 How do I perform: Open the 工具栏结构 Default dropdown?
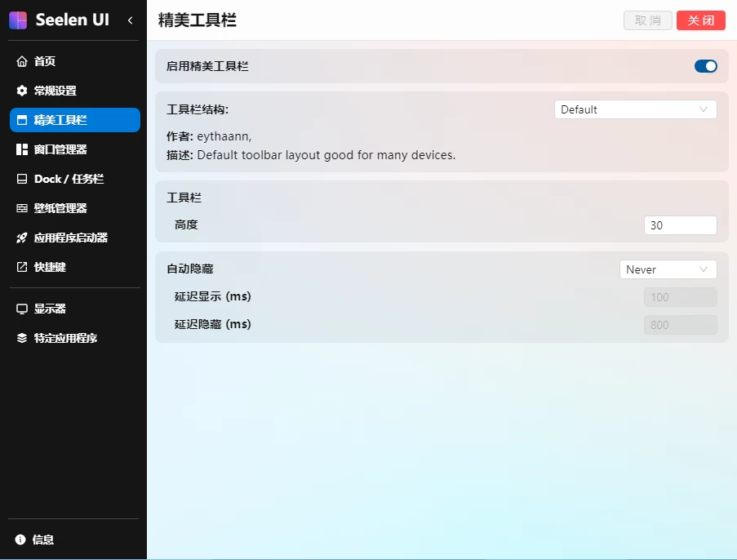click(x=635, y=109)
